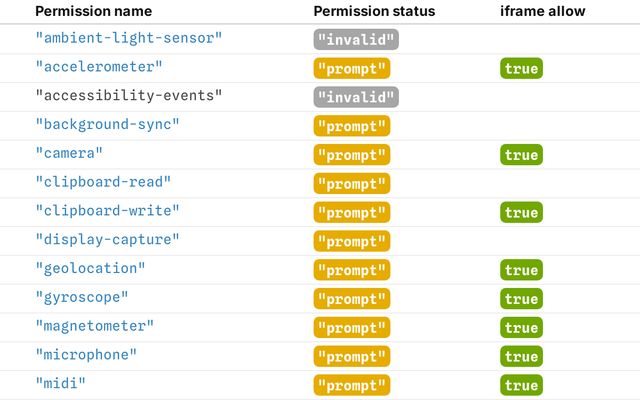640x400 pixels.
Task: Open the "gyroscope" permission link
Action: (82, 297)
